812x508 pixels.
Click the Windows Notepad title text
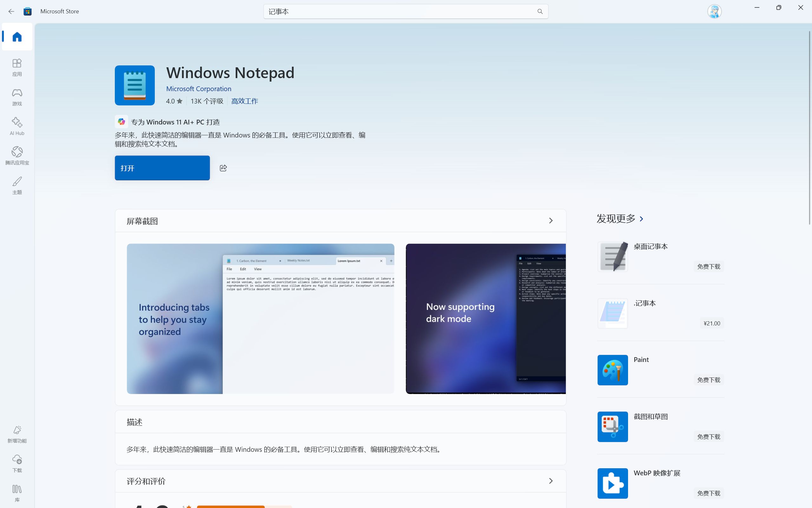click(x=230, y=73)
